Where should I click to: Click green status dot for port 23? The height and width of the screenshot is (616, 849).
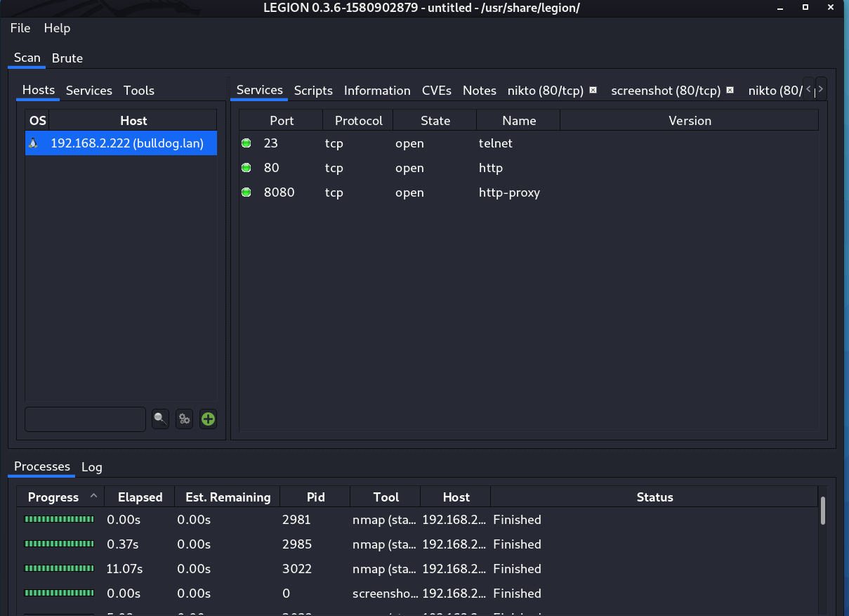click(x=246, y=143)
